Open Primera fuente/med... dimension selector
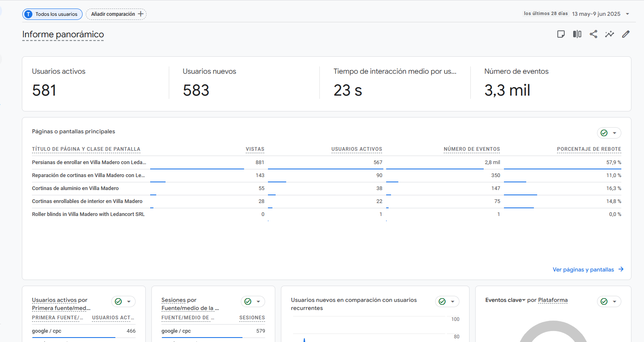The image size is (644, 342). 61,308
